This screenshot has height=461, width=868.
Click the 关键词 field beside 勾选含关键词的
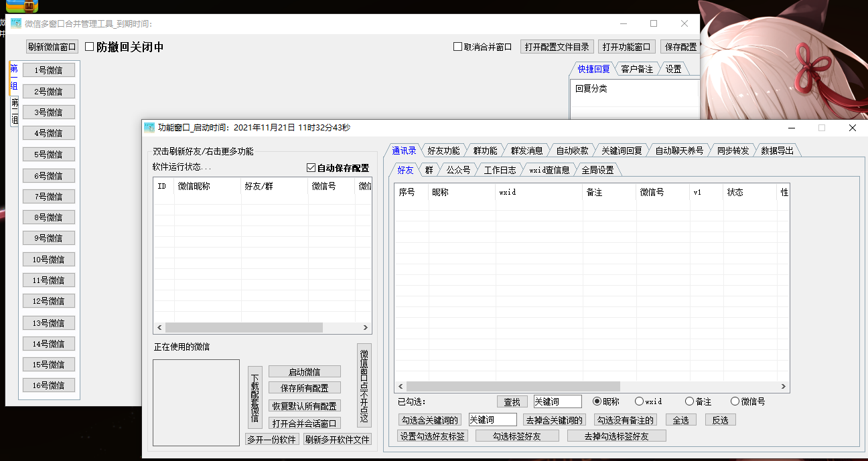493,420
